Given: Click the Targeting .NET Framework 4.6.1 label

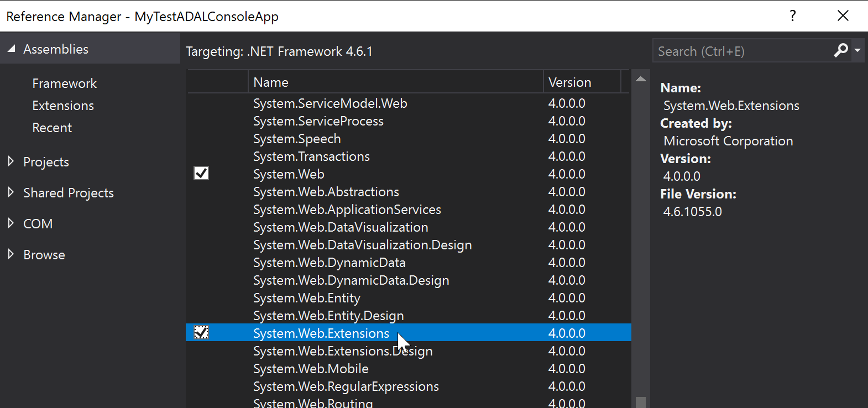Looking at the screenshot, I should tap(279, 51).
